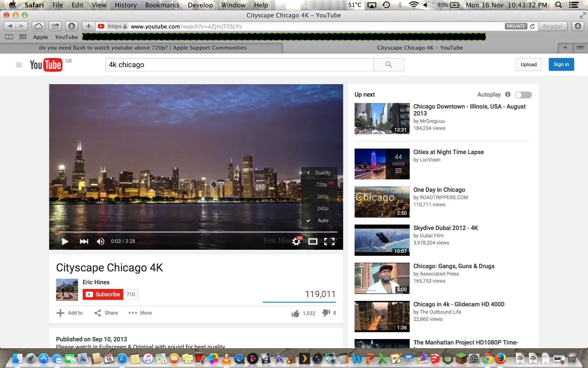Go back using Safari's back arrow
Viewport: 588px width, 368px height.
coord(10,26)
